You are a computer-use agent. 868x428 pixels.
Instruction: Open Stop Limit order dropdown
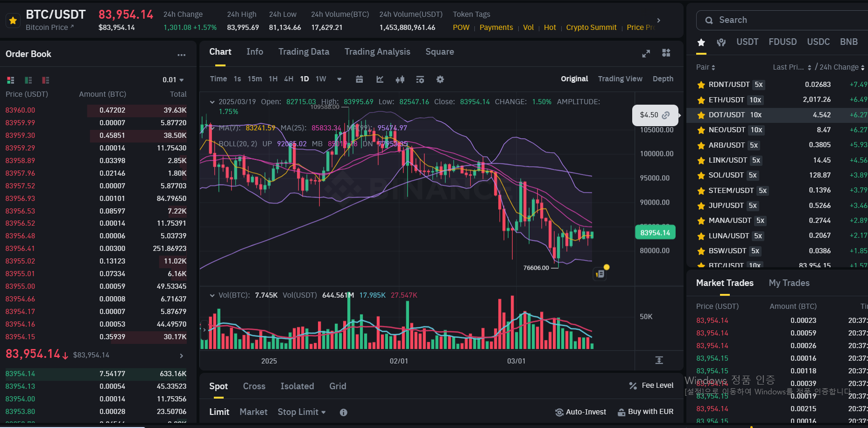click(x=302, y=412)
